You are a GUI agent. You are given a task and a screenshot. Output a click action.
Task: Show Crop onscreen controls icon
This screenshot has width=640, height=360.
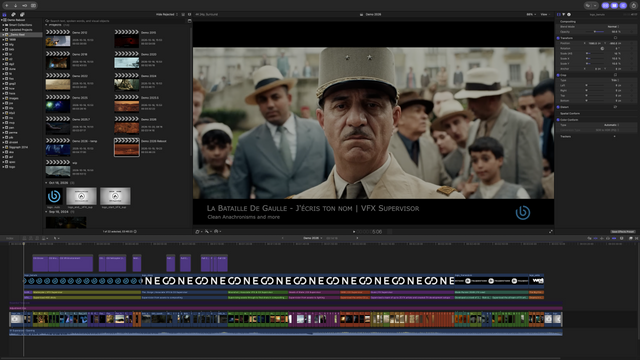click(616, 75)
